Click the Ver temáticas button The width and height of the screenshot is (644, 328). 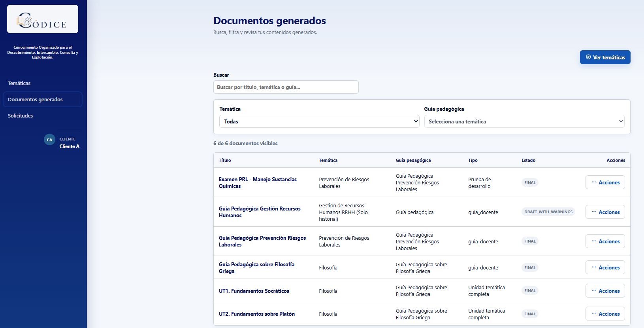pos(605,57)
